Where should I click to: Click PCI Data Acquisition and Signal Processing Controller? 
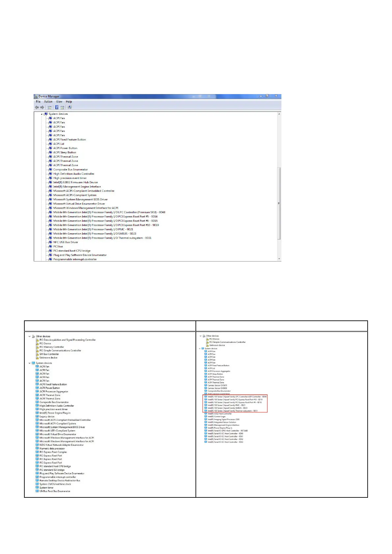click(67, 340)
